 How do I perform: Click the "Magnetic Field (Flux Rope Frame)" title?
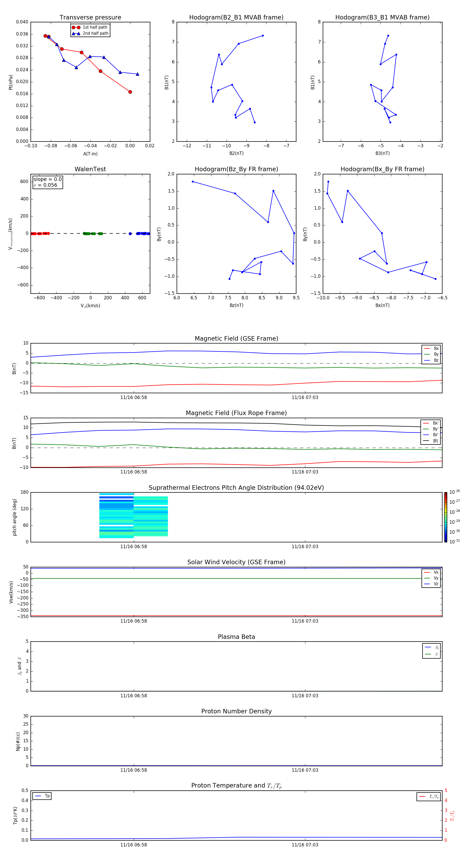tap(236, 413)
